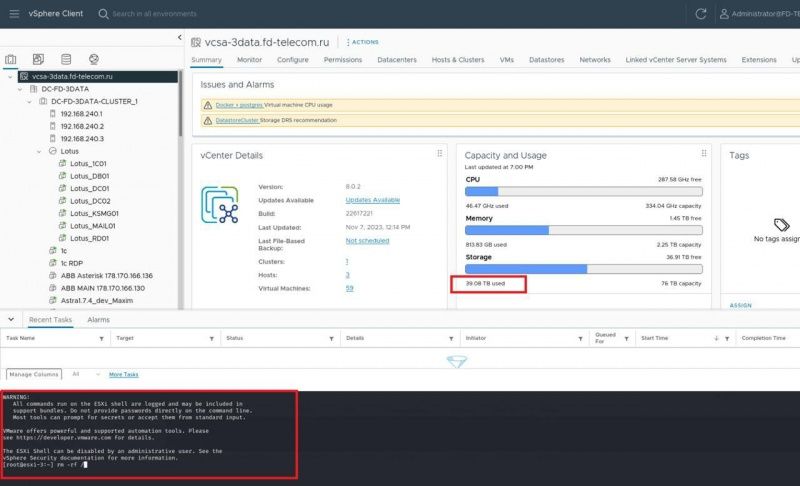The height and width of the screenshot is (486, 800).
Task: Collapse the DC-FD-3DATA datacenter node
Action: (x=22, y=88)
